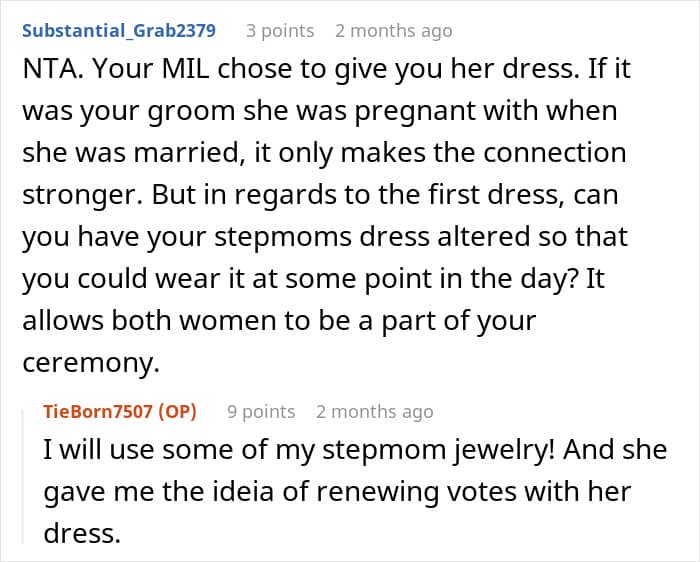Open Substantial_Grab2379's user profile
Image resolution: width=700 pixels, height=562 pixels.
click(118, 30)
